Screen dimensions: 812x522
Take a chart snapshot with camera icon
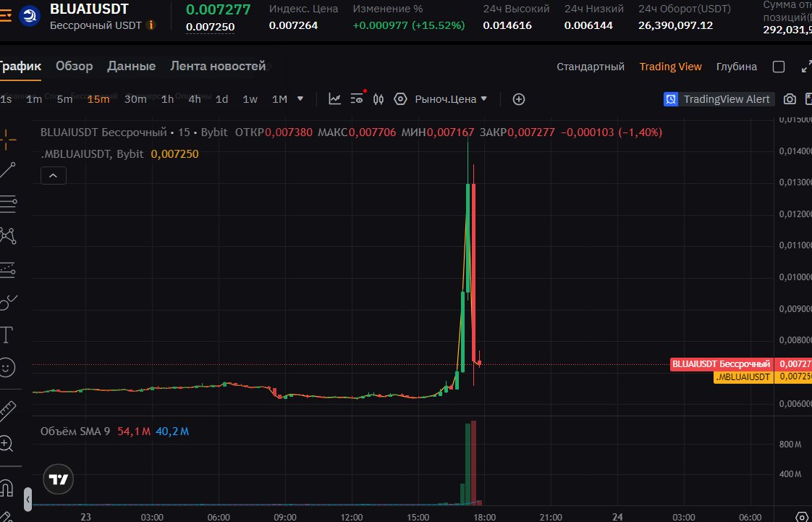(x=790, y=99)
